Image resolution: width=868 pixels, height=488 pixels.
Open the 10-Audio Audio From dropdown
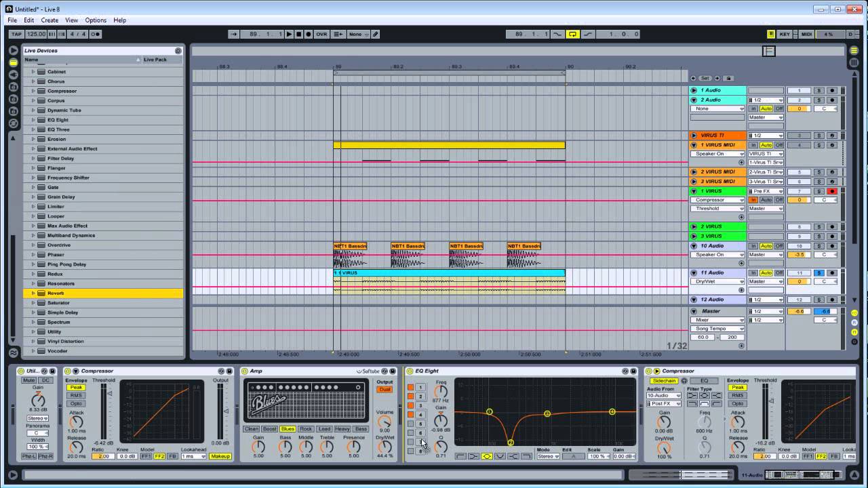pos(664,395)
